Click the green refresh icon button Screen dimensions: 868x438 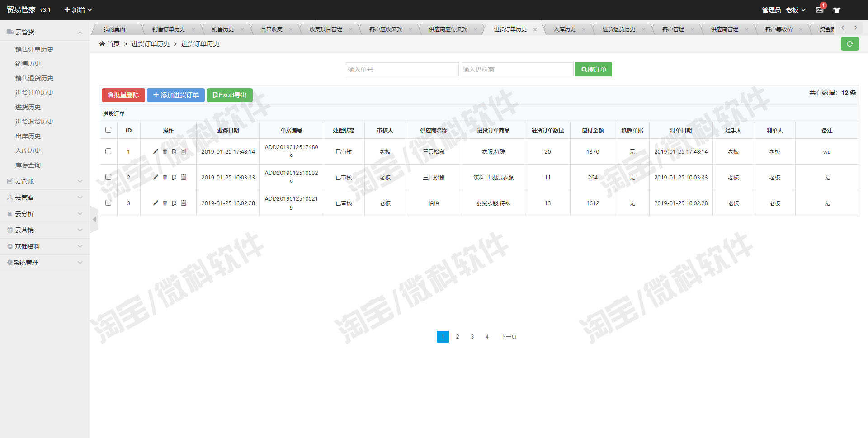[849, 44]
